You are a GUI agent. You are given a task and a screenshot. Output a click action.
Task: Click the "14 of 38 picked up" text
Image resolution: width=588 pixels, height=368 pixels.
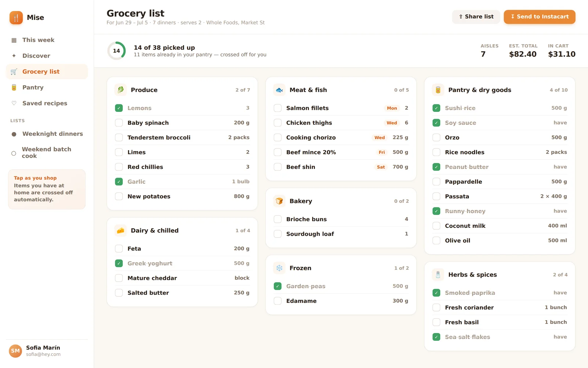point(164,48)
